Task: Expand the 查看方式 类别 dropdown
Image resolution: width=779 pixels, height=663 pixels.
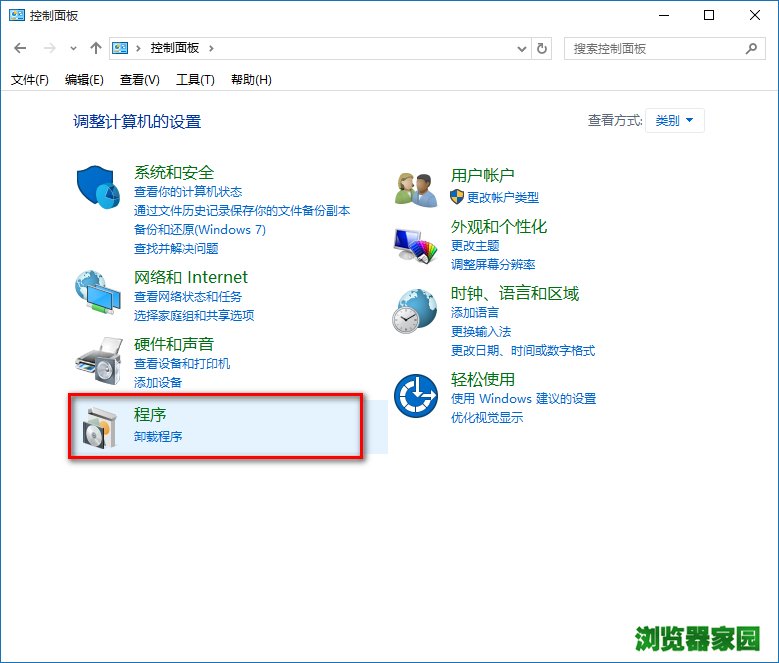Action: coord(675,121)
